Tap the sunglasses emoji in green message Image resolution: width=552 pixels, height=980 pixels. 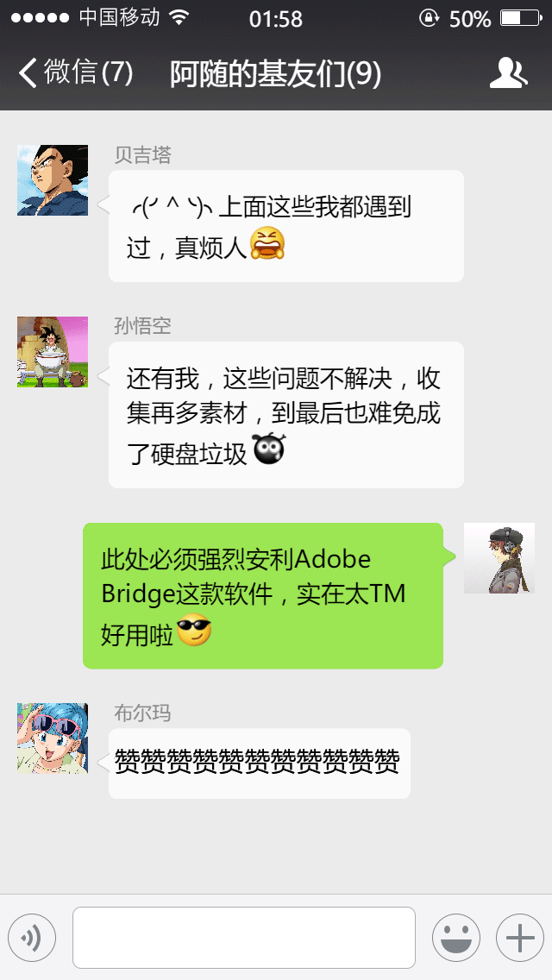[x=194, y=631]
